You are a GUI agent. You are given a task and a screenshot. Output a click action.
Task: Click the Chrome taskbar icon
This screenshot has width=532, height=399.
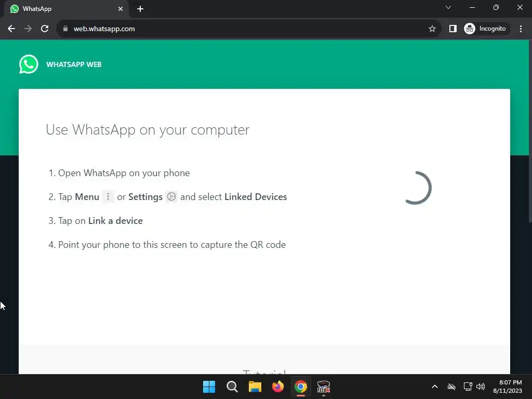coord(301,387)
